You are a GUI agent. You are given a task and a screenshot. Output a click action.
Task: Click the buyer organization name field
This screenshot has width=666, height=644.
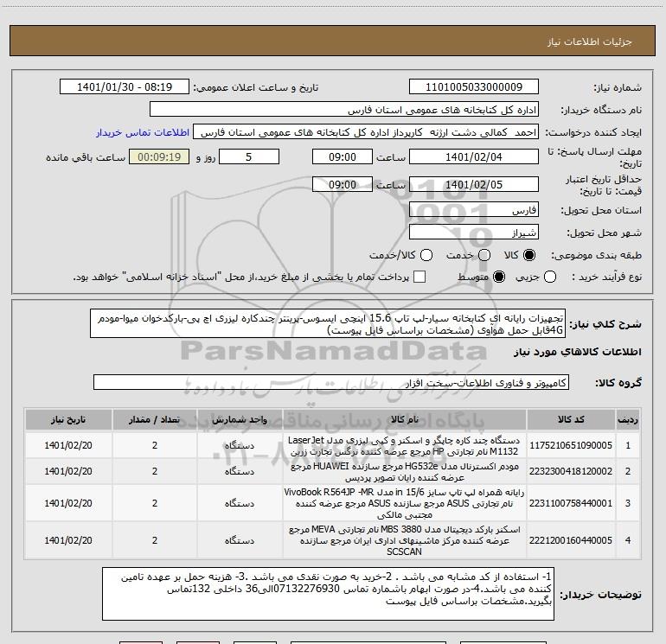(344, 110)
